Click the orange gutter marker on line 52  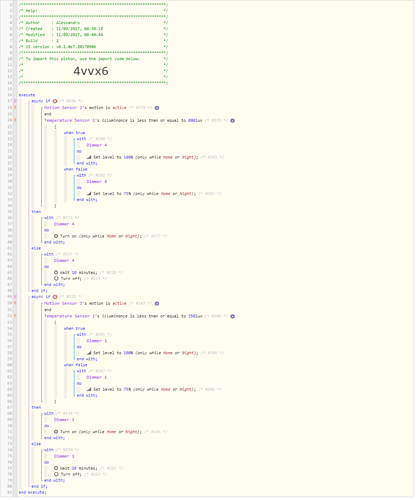15,316
